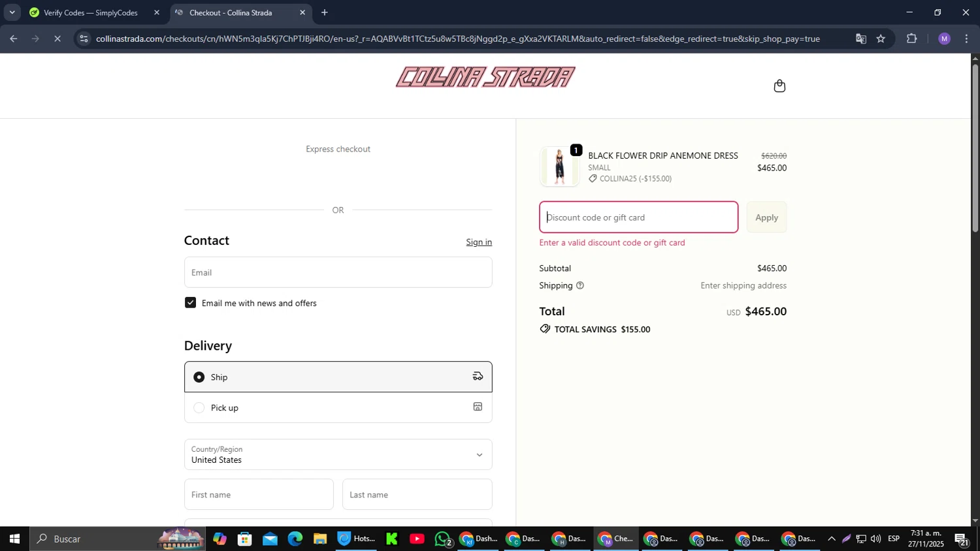Open the Chrome profile avatar M
This screenshot has width=980, height=551.
(944, 39)
